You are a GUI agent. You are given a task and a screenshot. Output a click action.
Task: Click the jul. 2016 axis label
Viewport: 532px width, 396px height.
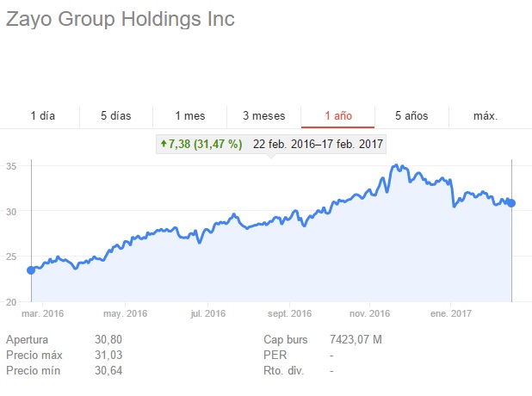tap(207, 313)
